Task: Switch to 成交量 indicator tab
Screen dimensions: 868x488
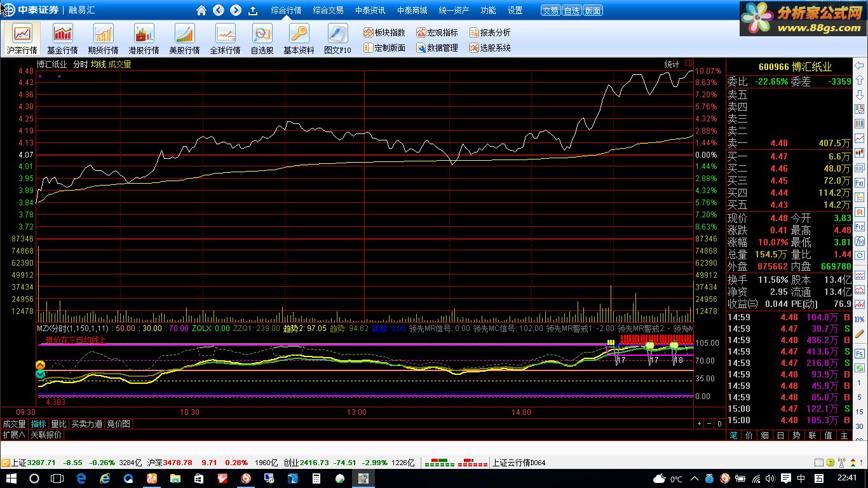Action: tap(14, 424)
